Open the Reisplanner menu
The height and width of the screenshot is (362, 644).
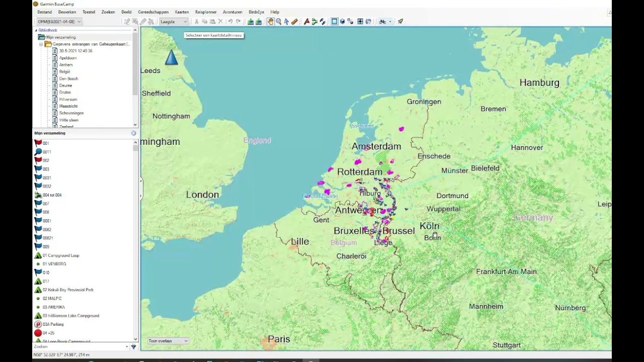[206, 12]
